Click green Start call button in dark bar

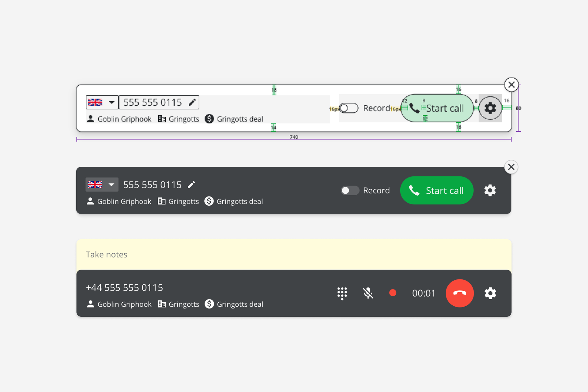437,190
